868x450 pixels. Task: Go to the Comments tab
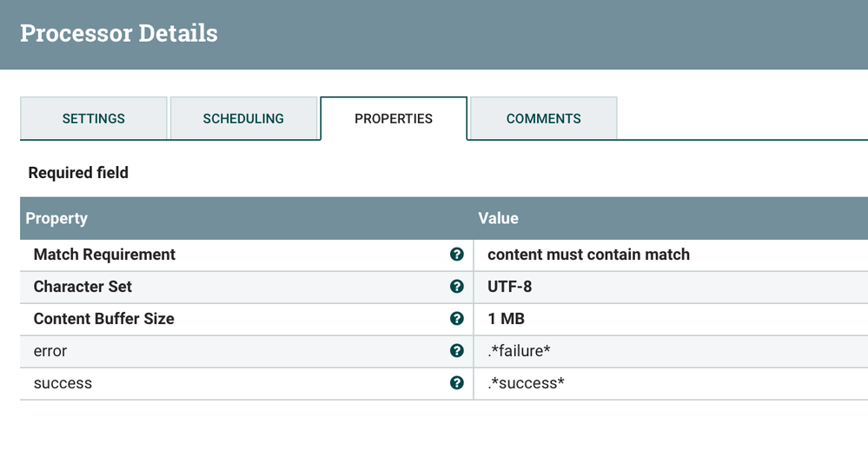544,119
